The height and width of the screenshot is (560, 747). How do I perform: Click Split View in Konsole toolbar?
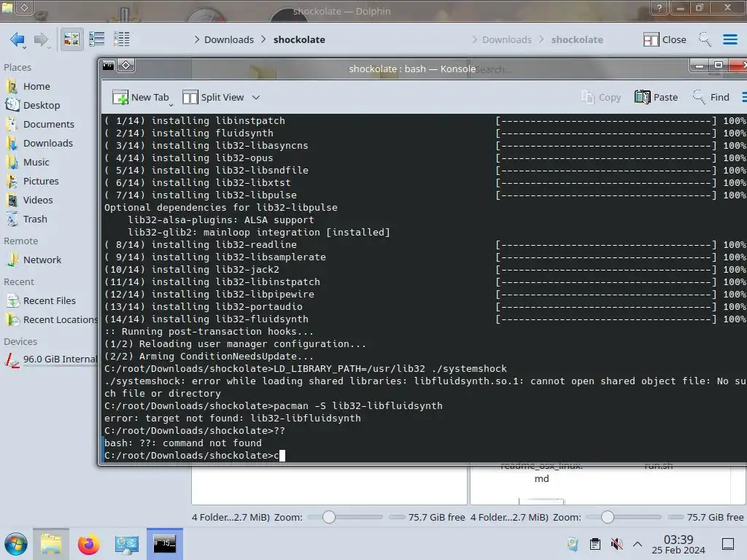tap(214, 97)
